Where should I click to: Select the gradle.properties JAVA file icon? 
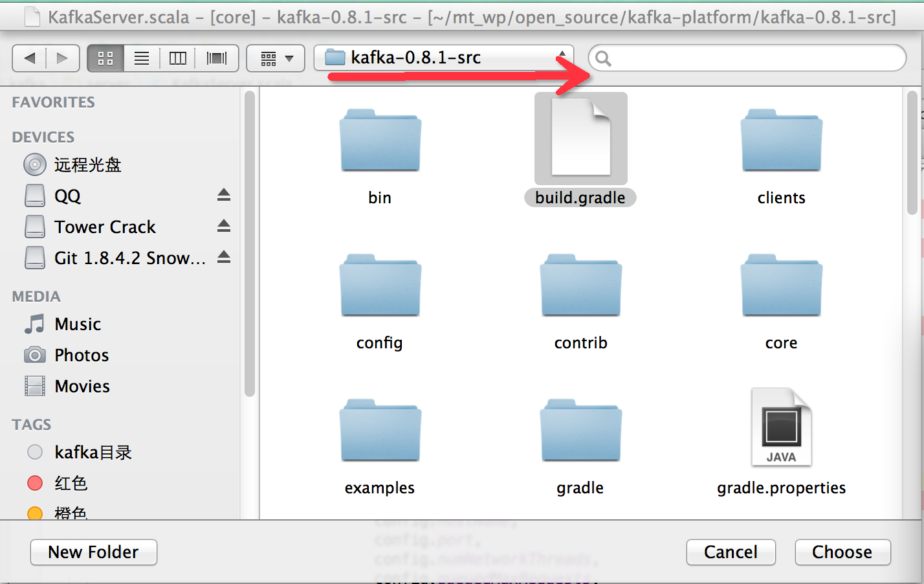click(781, 427)
